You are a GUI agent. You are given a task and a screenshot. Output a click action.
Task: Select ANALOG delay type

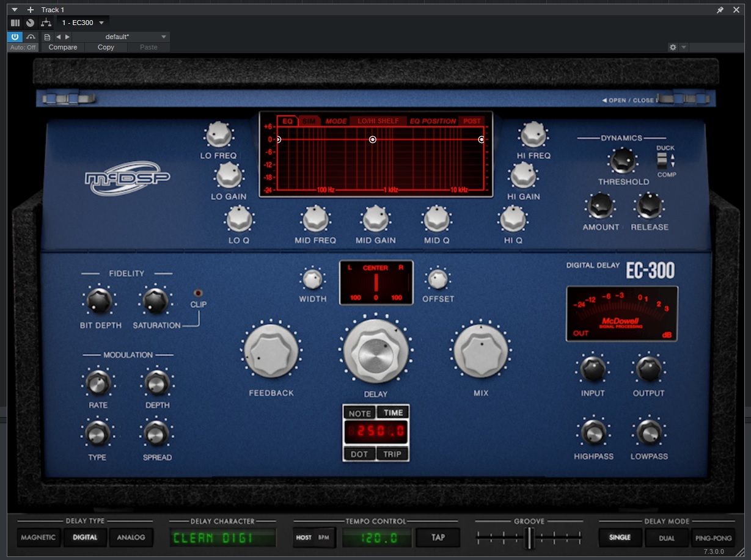pyautogui.click(x=131, y=537)
